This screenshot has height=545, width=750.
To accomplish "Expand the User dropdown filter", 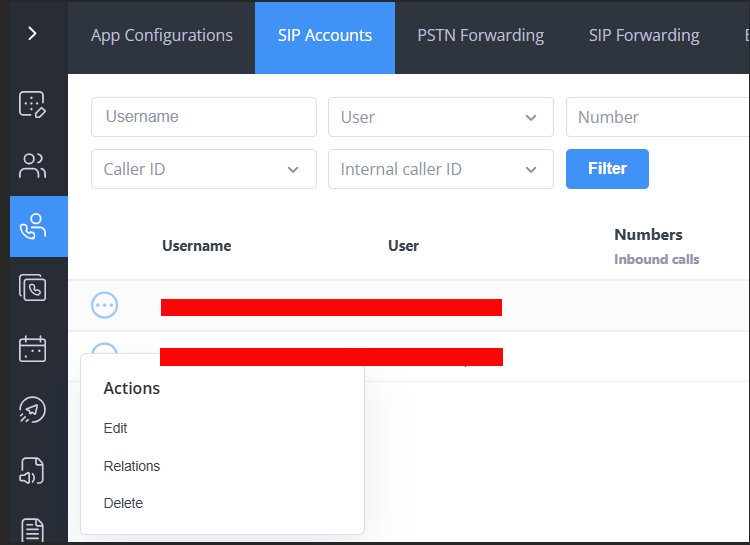I will click(x=440, y=117).
